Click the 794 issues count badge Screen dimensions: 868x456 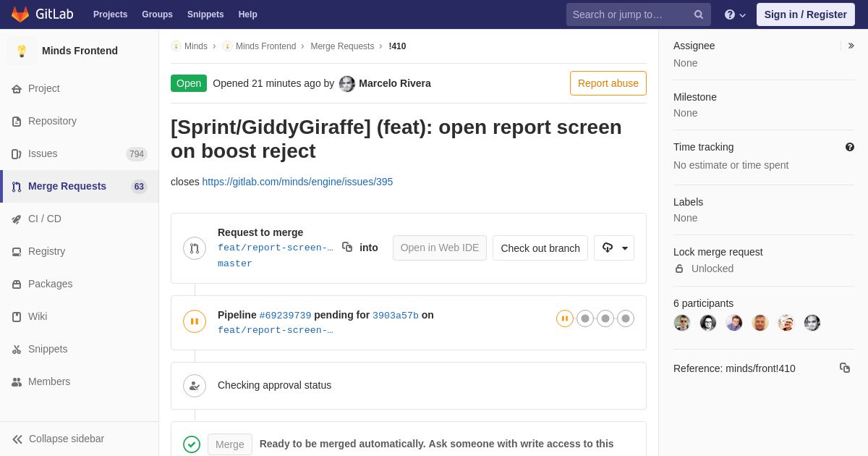click(137, 154)
